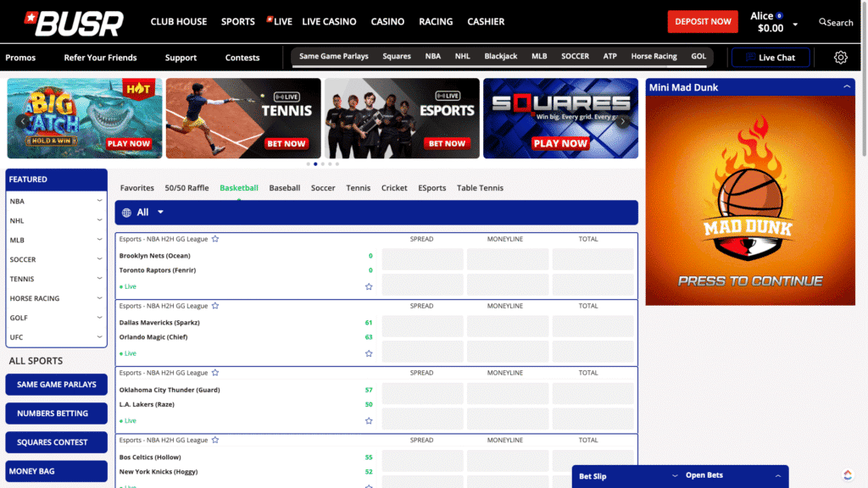Favorite the Celtics vs Knicks league star
This screenshot has width=868, height=488.
[x=215, y=440]
